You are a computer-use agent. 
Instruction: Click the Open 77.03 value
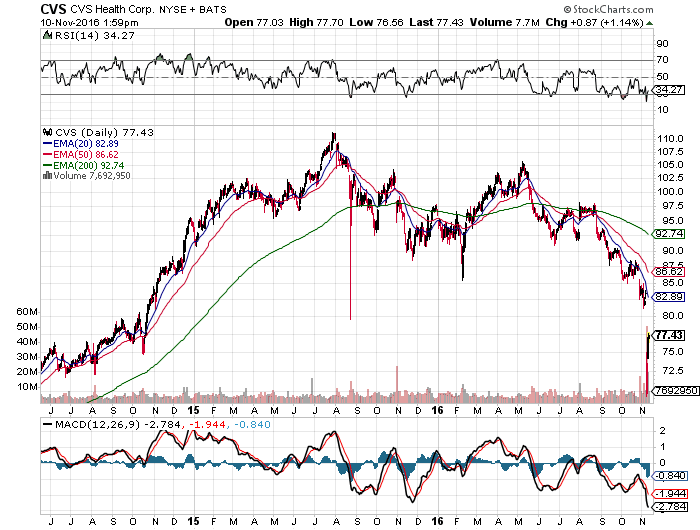[254, 22]
